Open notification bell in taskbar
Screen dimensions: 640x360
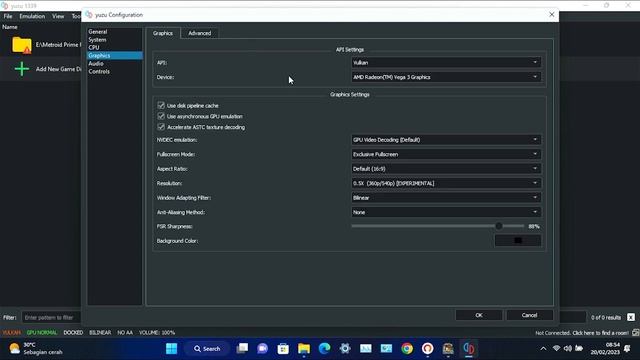627,349
